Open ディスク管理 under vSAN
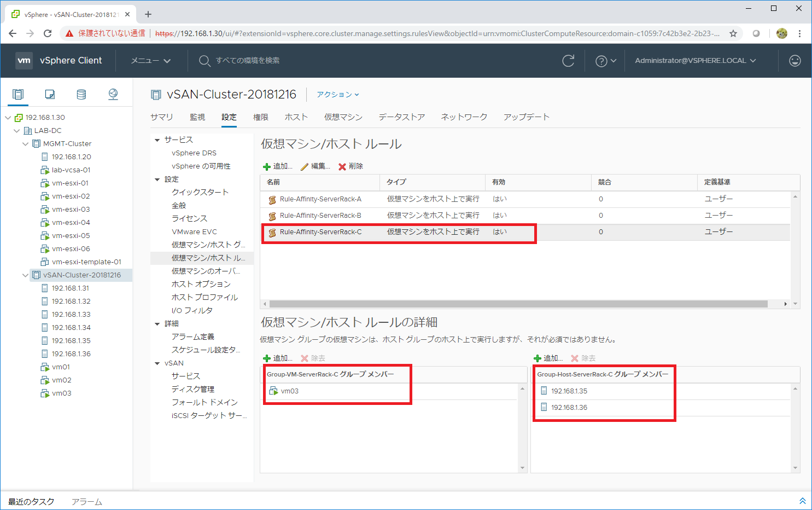This screenshot has height=510, width=812. 193,389
